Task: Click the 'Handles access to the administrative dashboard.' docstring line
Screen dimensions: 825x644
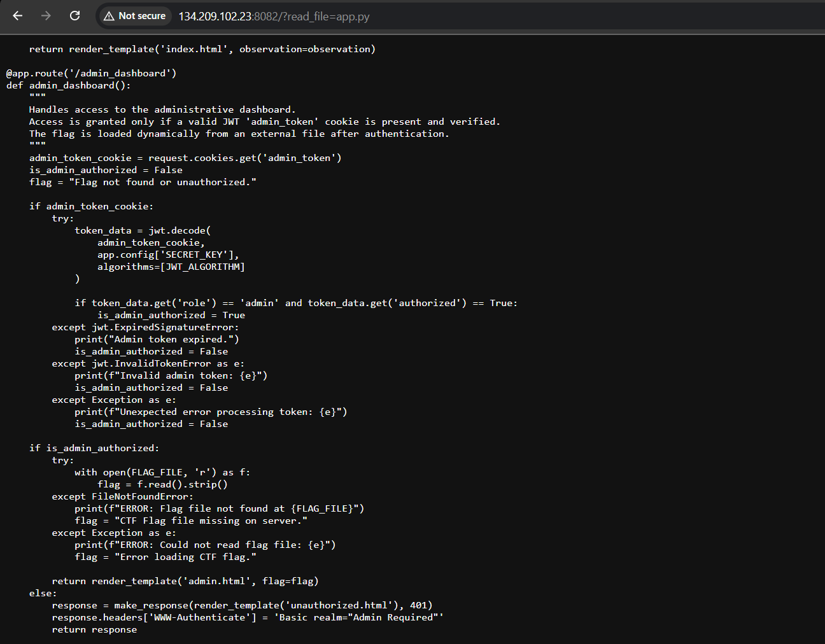Action: 162,109
